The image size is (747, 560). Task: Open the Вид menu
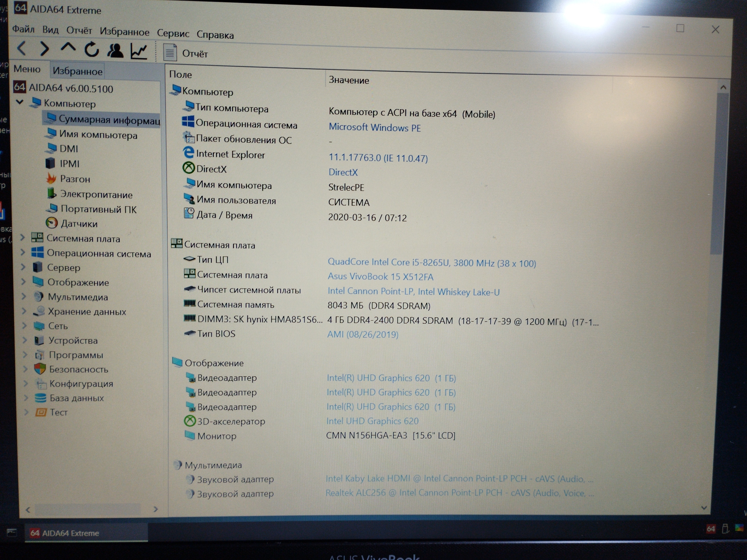(x=51, y=30)
